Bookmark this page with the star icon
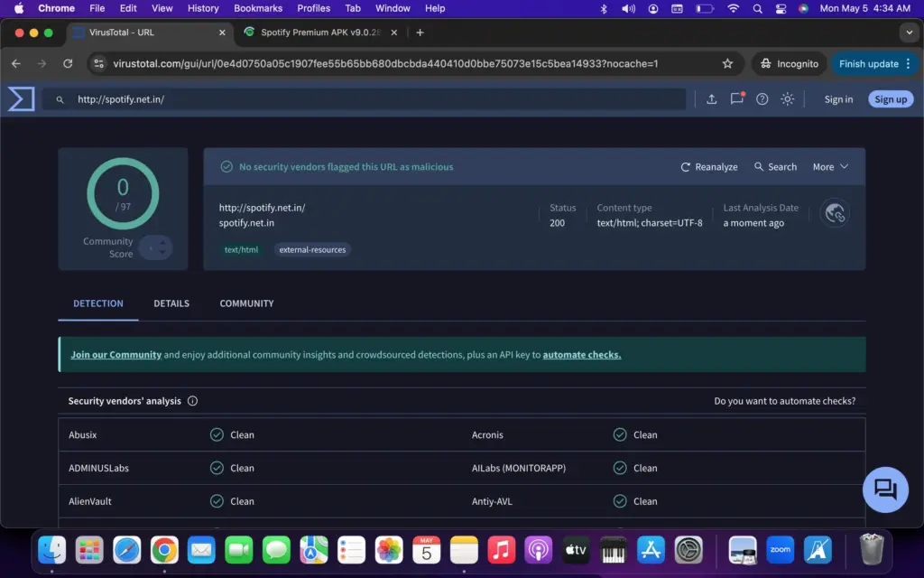 click(727, 64)
